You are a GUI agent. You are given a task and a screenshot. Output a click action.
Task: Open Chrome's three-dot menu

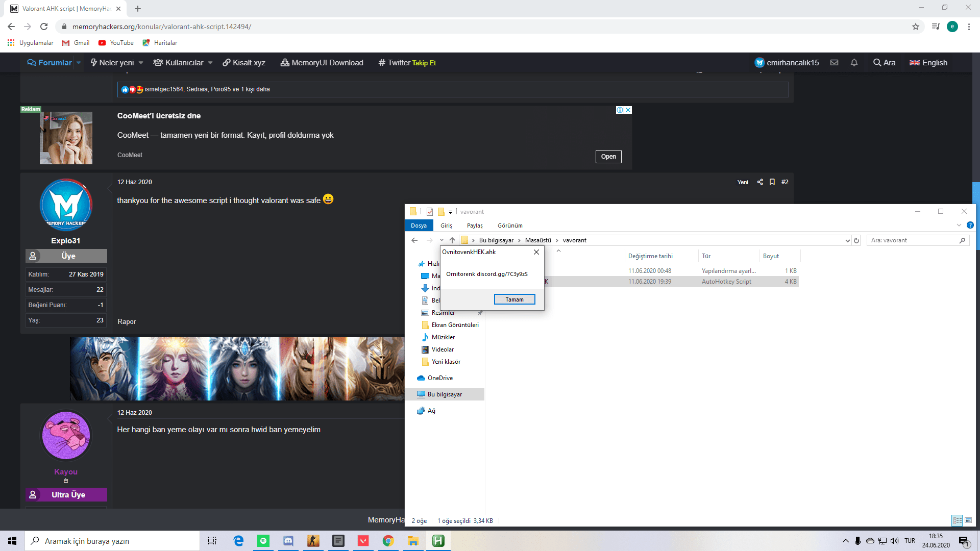pyautogui.click(x=969, y=27)
